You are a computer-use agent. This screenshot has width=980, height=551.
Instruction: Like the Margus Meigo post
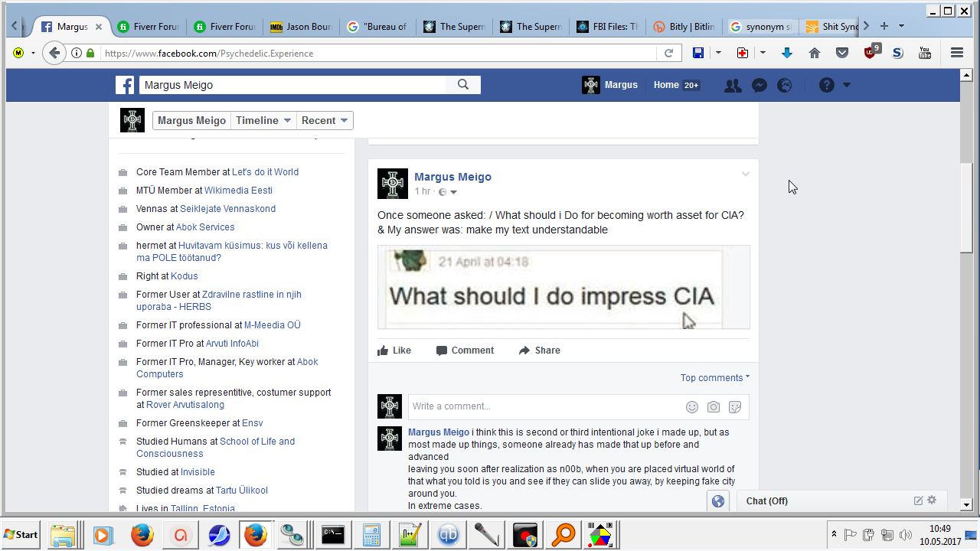(394, 350)
